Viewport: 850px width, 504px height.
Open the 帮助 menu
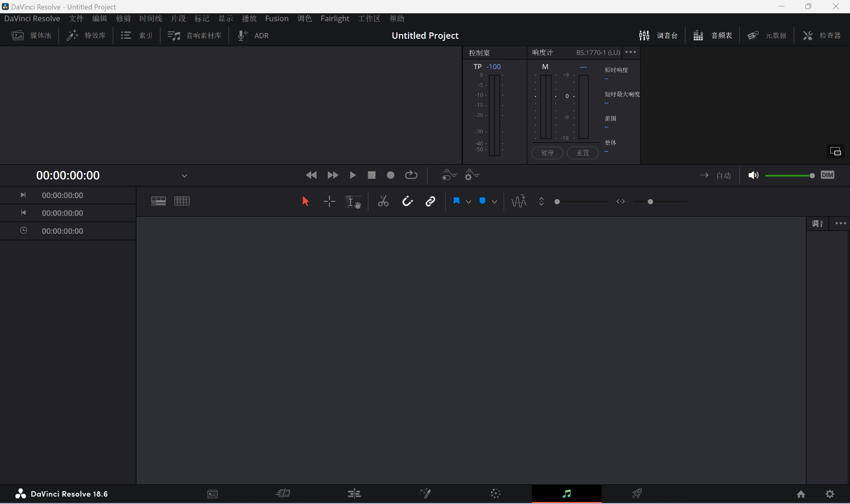coord(397,19)
